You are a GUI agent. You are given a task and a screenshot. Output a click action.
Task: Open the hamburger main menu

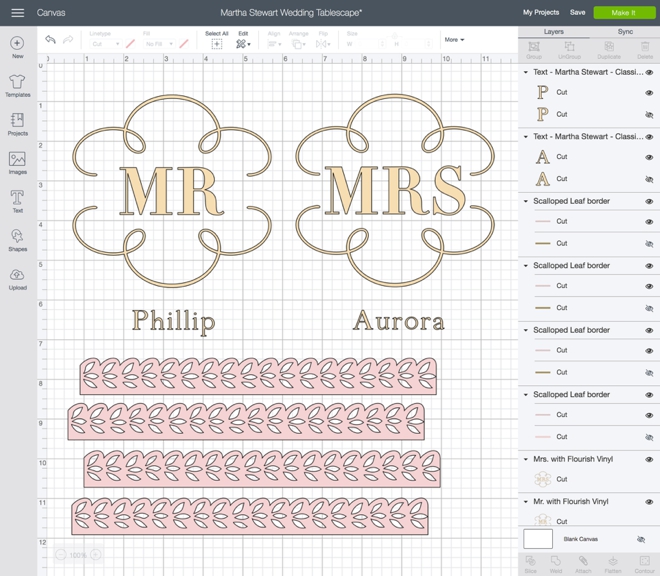tap(18, 13)
